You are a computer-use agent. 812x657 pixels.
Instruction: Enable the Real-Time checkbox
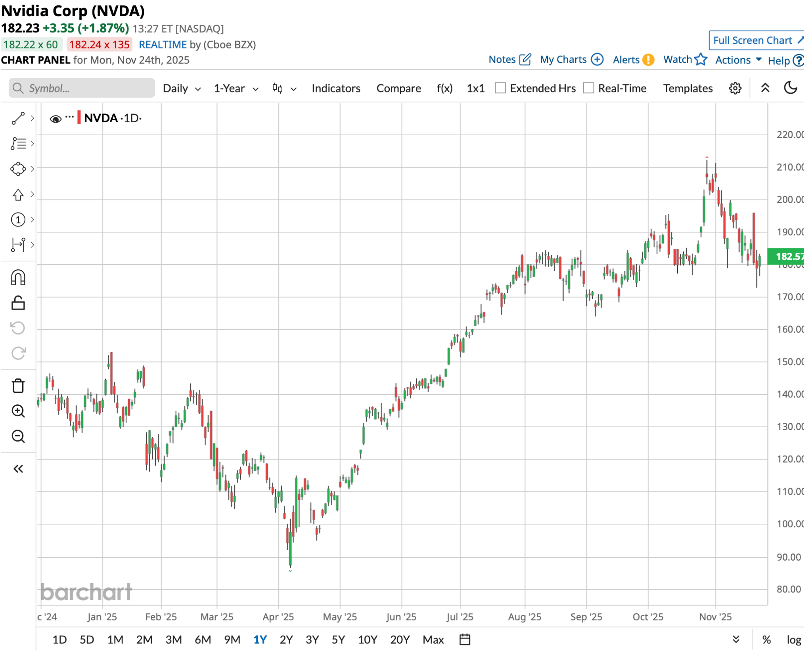[x=588, y=88]
